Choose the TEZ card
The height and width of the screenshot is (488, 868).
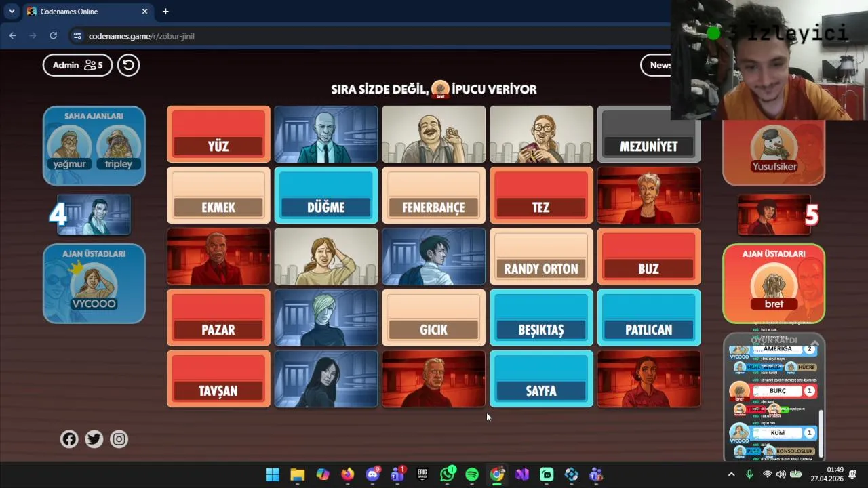click(541, 195)
